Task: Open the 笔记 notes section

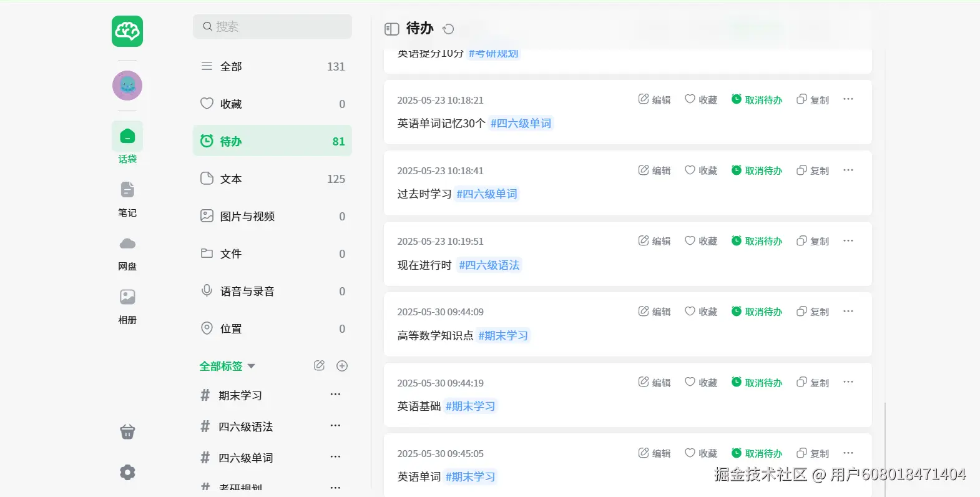Action: [127, 198]
